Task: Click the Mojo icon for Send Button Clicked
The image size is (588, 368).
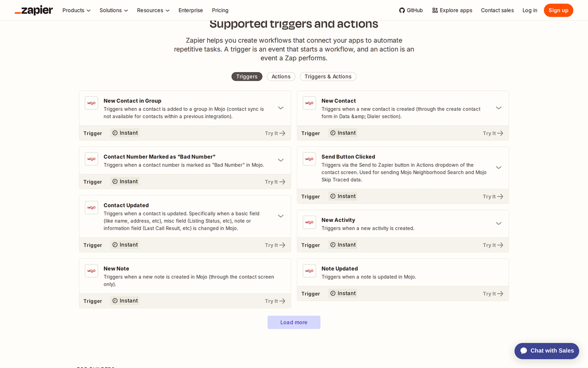Action: pos(309,159)
